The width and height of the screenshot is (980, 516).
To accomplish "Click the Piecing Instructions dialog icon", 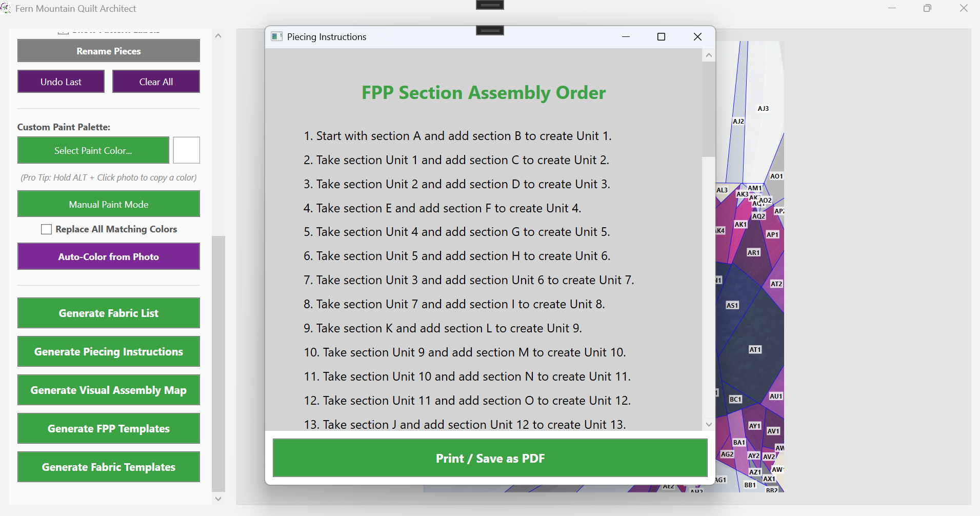I will (x=277, y=36).
